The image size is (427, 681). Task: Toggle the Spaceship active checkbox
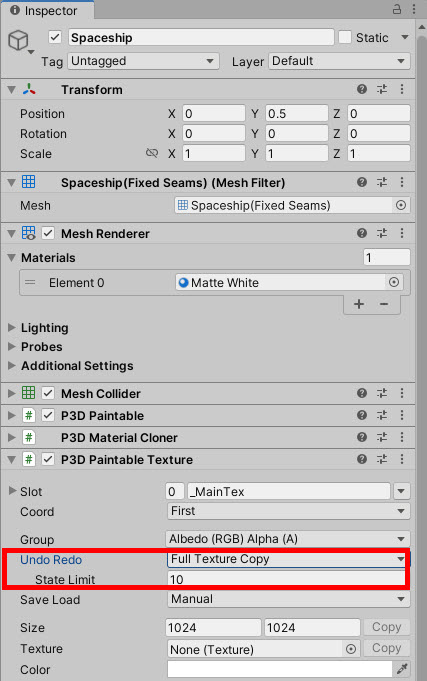[x=55, y=37]
